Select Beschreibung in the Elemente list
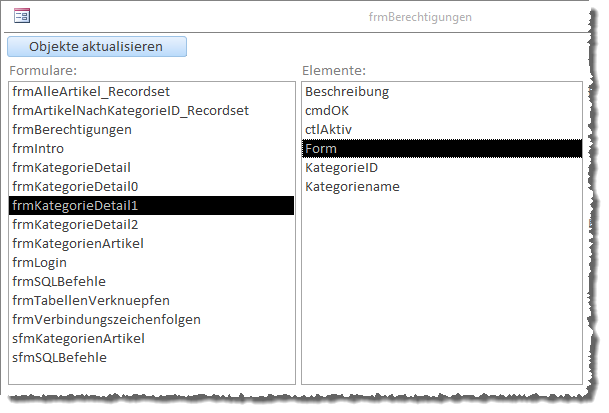The image size is (609, 413). coord(347,91)
